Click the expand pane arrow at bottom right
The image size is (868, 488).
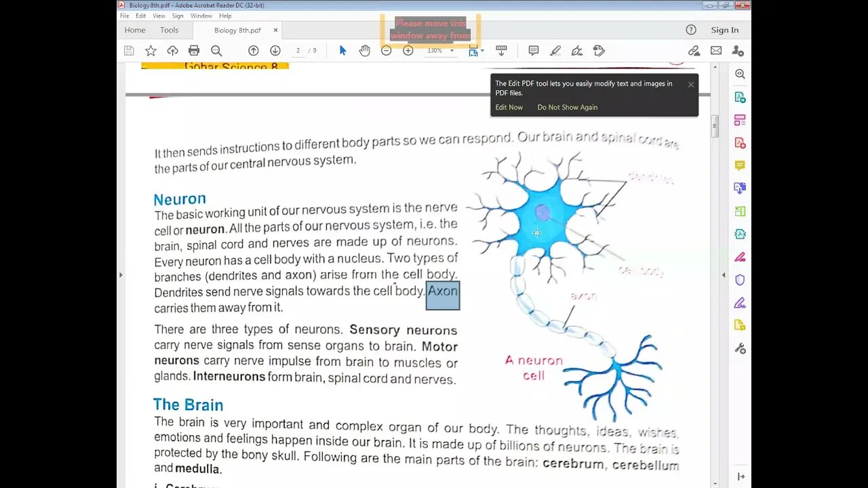point(741,477)
